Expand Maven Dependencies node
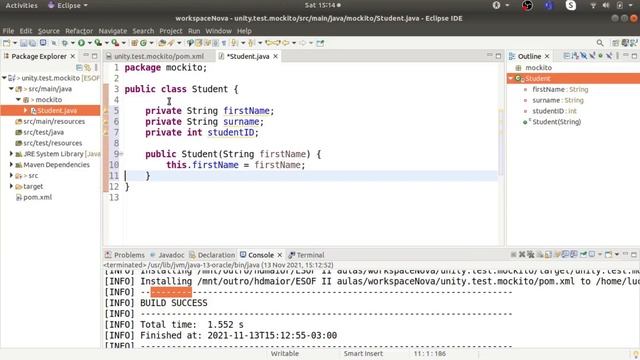The image size is (640, 360). click(x=11, y=164)
